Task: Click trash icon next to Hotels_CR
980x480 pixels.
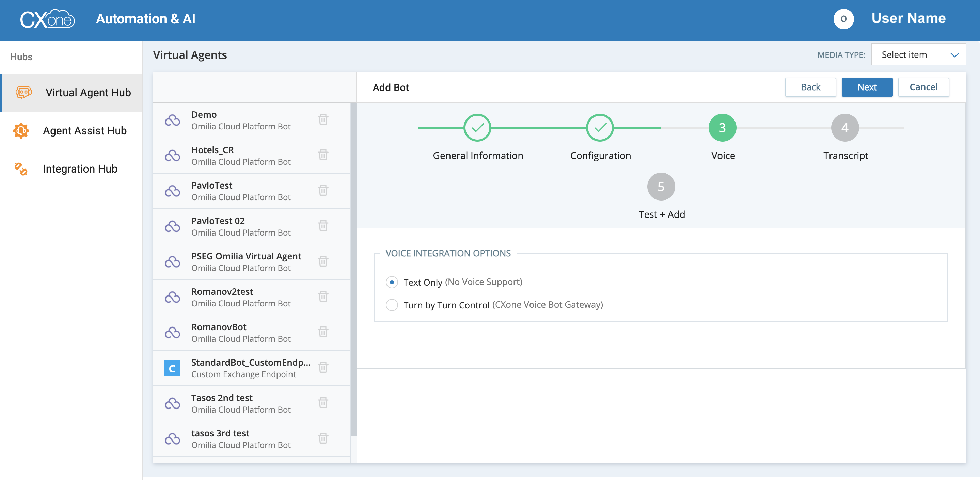Action: pyautogui.click(x=323, y=155)
